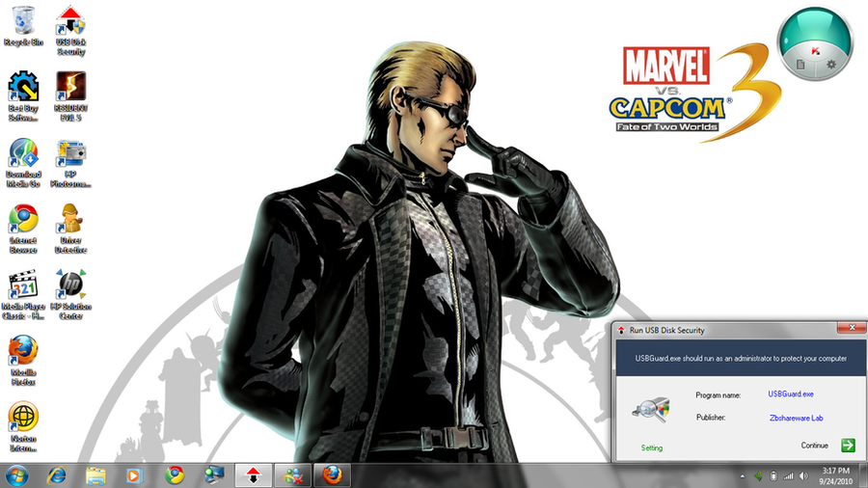Launch the Resident Evil 5 shortcut
Image resolution: width=868 pixels, height=488 pixels.
70,96
